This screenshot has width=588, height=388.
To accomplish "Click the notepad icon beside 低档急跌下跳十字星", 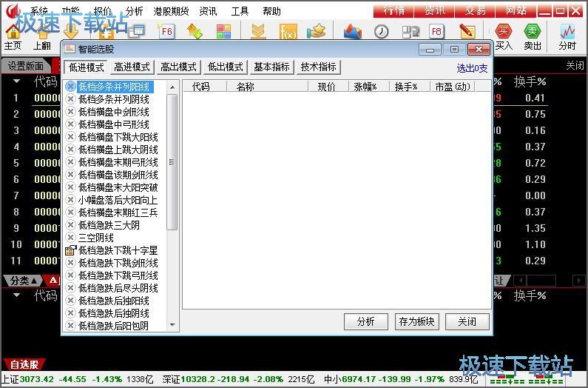I will pos(70,250).
